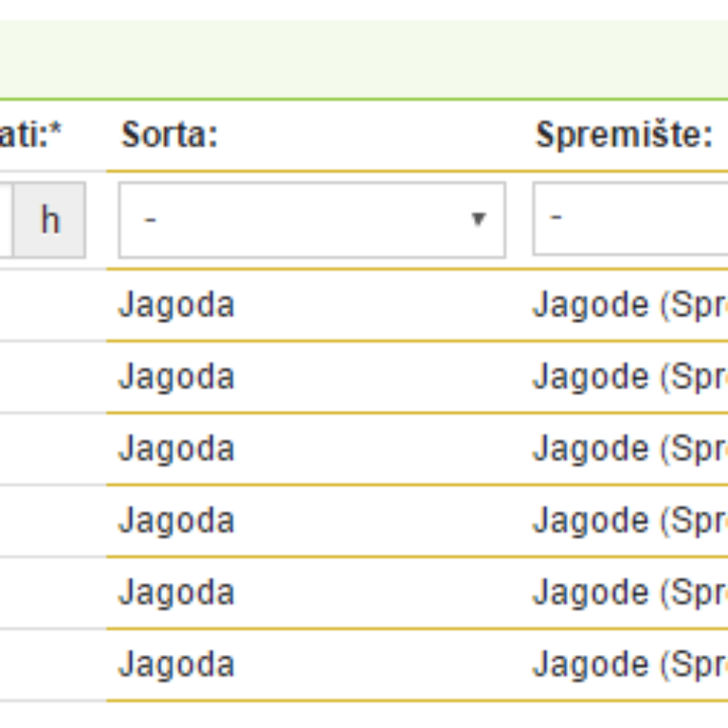Select Jagoda in the first table row
Viewport: 728px width, 728px height.
point(176,305)
